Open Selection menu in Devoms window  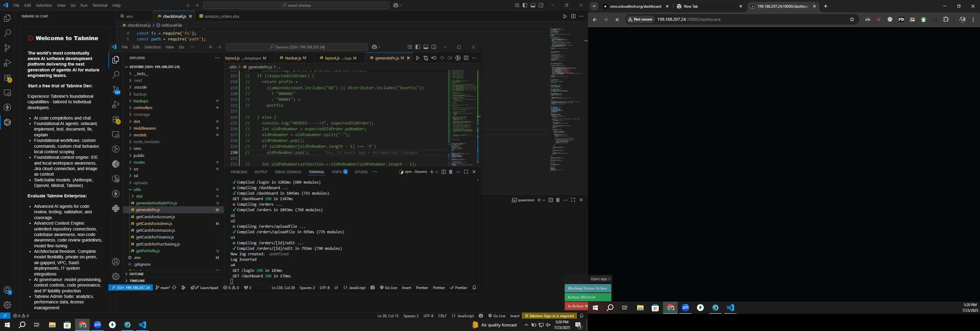[152, 47]
